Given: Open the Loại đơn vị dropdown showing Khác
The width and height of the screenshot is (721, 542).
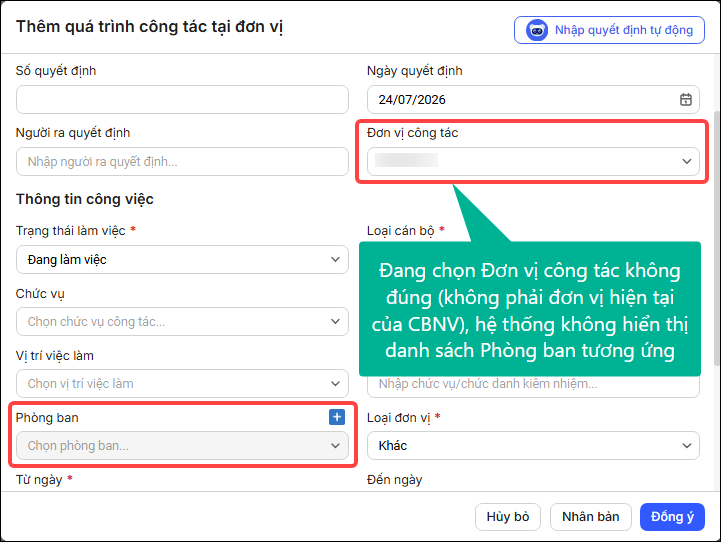Looking at the screenshot, I should click(533, 445).
